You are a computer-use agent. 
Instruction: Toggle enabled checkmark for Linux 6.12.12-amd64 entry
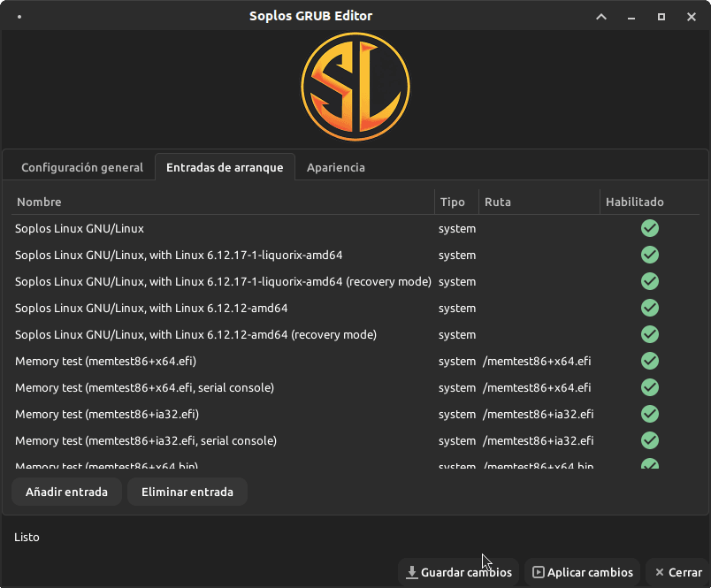click(x=650, y=308)
